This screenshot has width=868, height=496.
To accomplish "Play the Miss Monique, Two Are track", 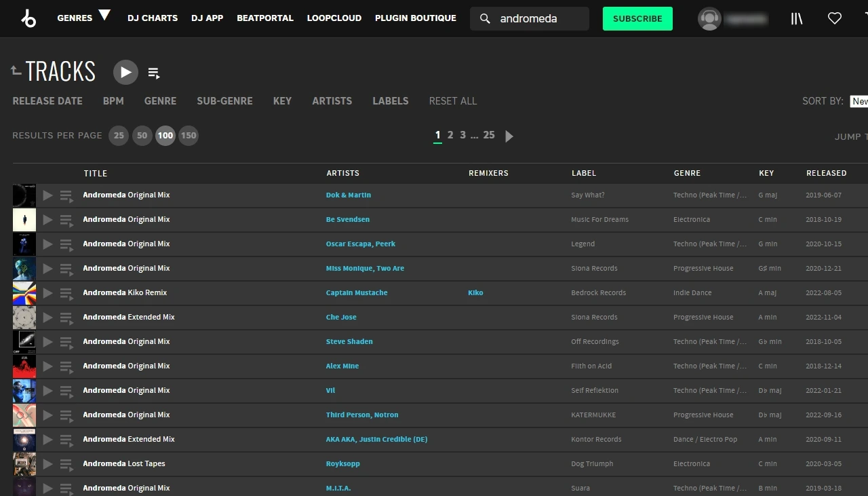I will 47,269.
